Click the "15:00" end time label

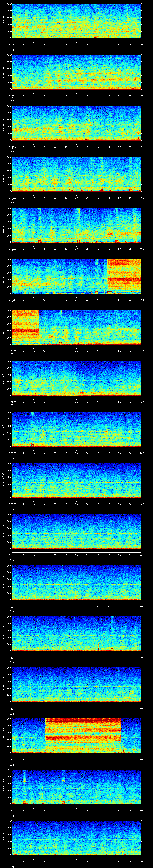pos(141,44)
